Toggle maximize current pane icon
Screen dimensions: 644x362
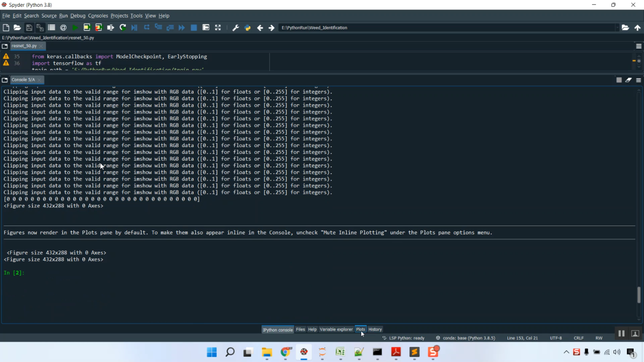click(x=218, y=27)
